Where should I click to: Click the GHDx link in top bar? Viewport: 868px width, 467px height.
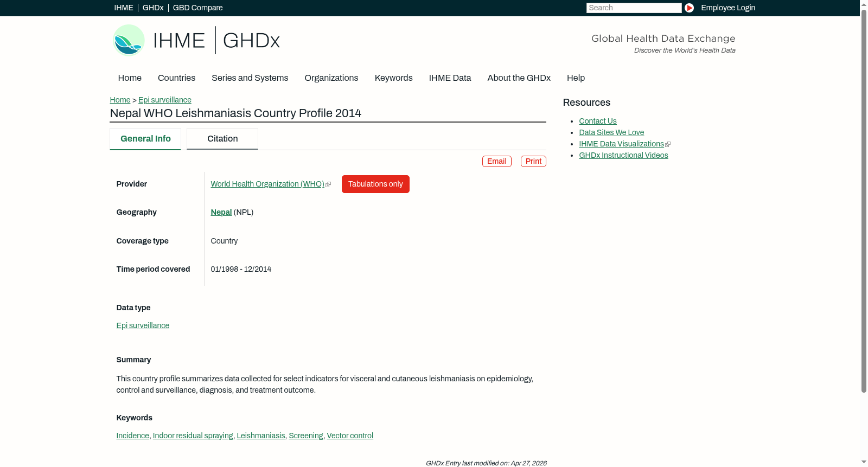pyautogui.click(x=153, y=8)
